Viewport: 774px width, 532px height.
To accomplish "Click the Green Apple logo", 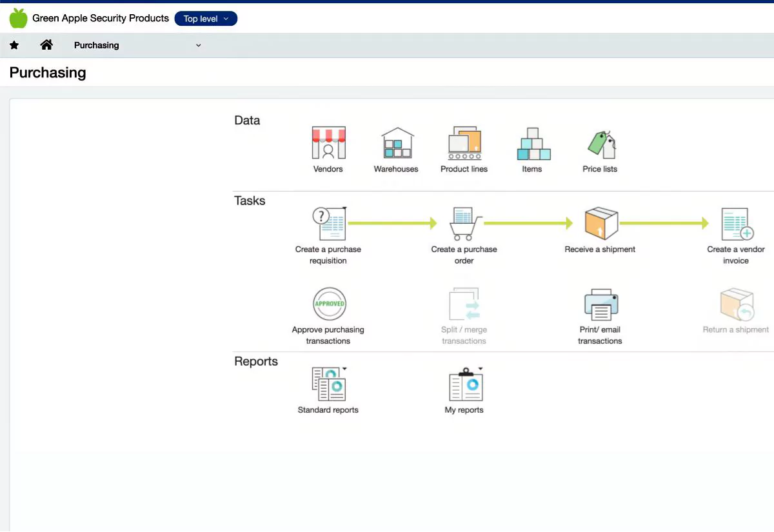I will (x=19, y=18).
